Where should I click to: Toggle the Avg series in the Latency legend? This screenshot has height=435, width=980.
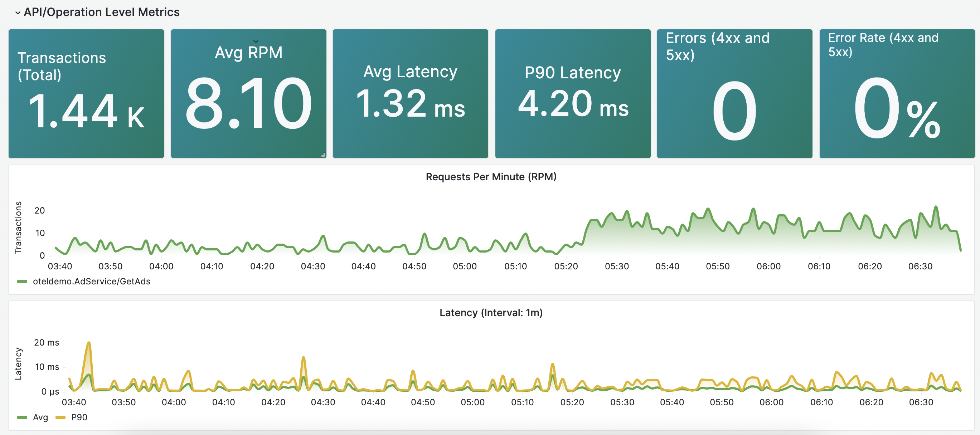tap(40, 417)
